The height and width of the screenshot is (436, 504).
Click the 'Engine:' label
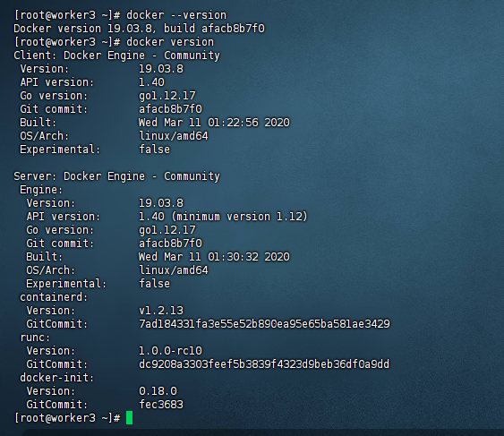tap(41, 190)
